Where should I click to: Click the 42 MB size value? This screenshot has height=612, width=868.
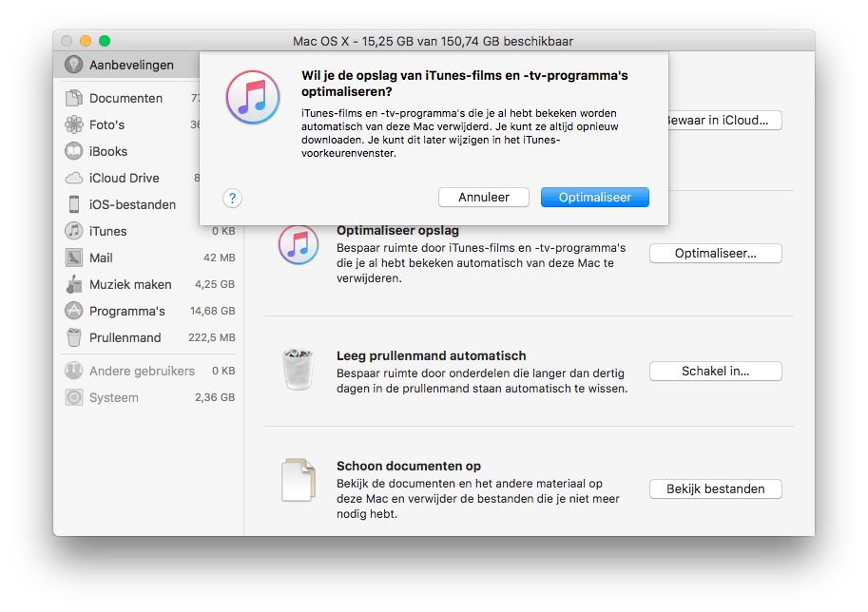[x=220, y=258]
